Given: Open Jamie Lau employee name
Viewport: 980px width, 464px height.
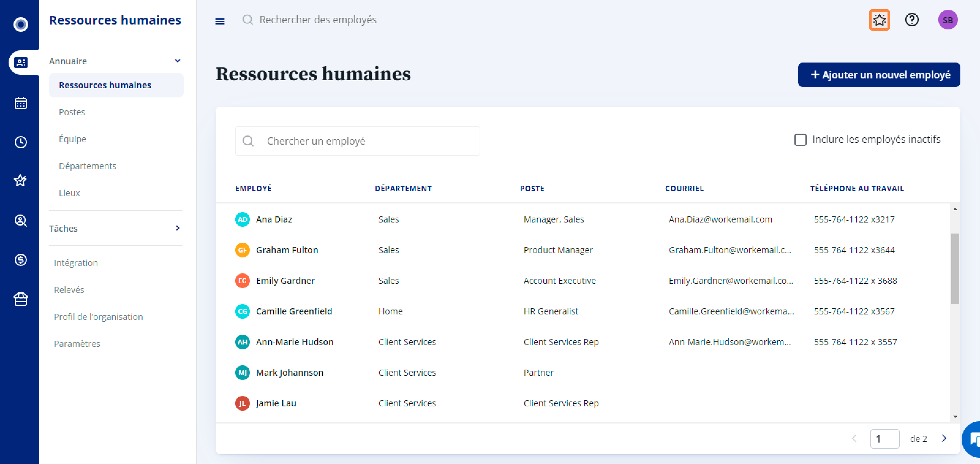Looking at the screenshot, I should [276, 403].
